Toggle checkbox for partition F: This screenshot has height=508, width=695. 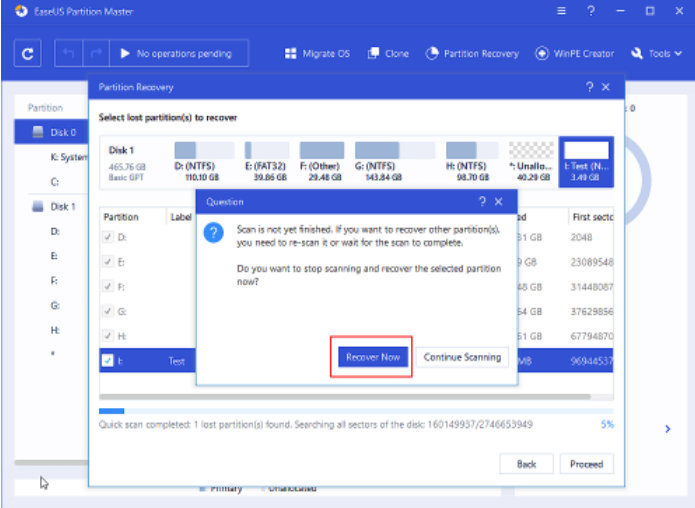coord(108,287)
